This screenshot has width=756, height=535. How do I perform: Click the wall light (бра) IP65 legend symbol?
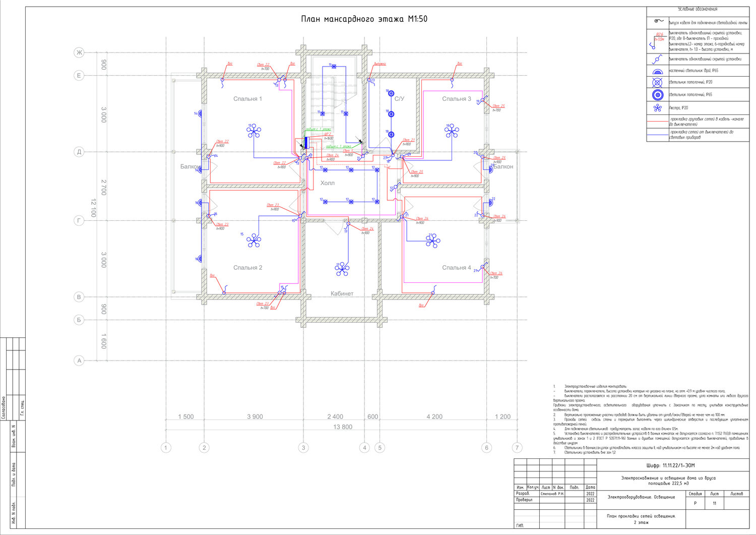657,71
